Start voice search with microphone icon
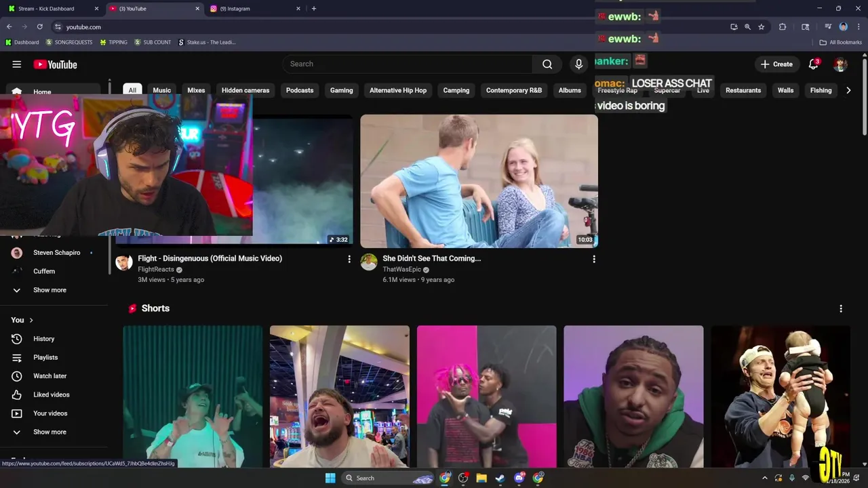 (x=578, y=64)
